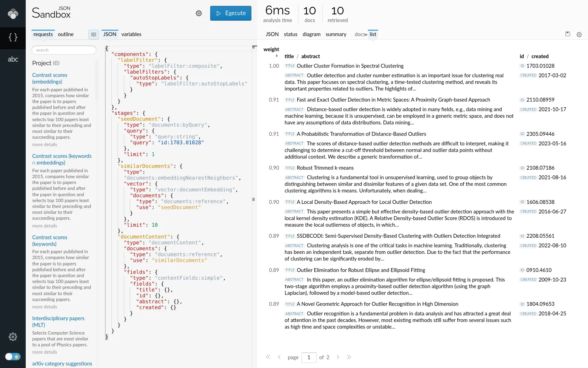
Task: Go to first results page
Action: [268, 357]
